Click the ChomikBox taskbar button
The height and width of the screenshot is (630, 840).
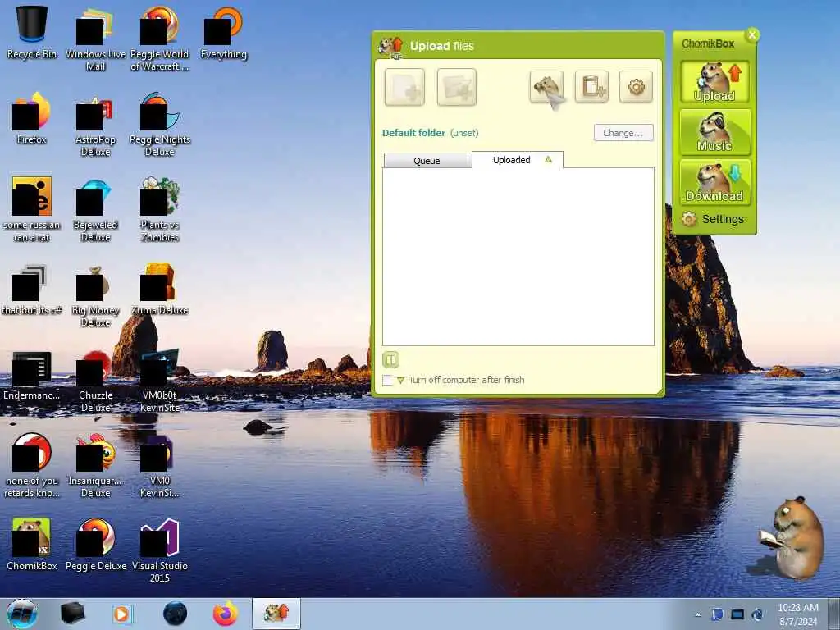point(276,614)
